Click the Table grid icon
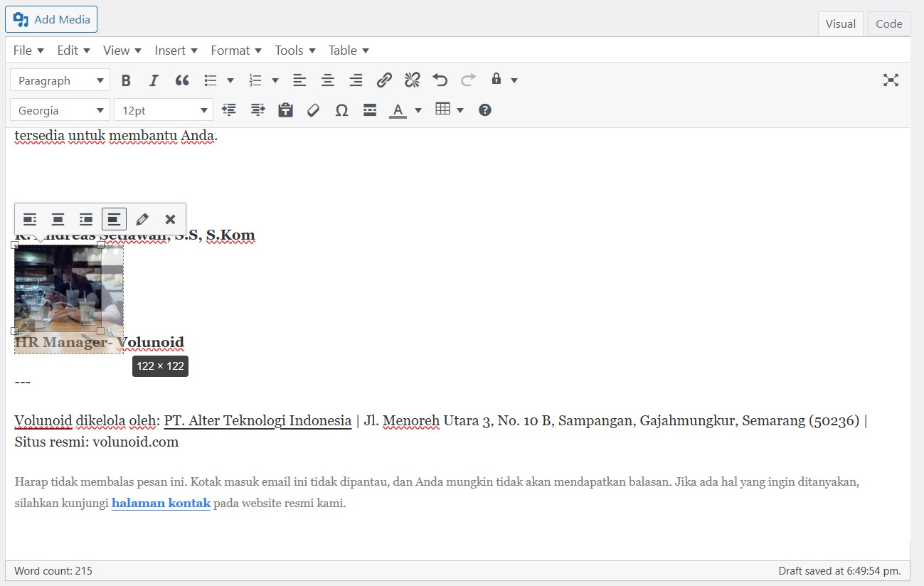Viewport: 924px width, 586px height. 443,110
